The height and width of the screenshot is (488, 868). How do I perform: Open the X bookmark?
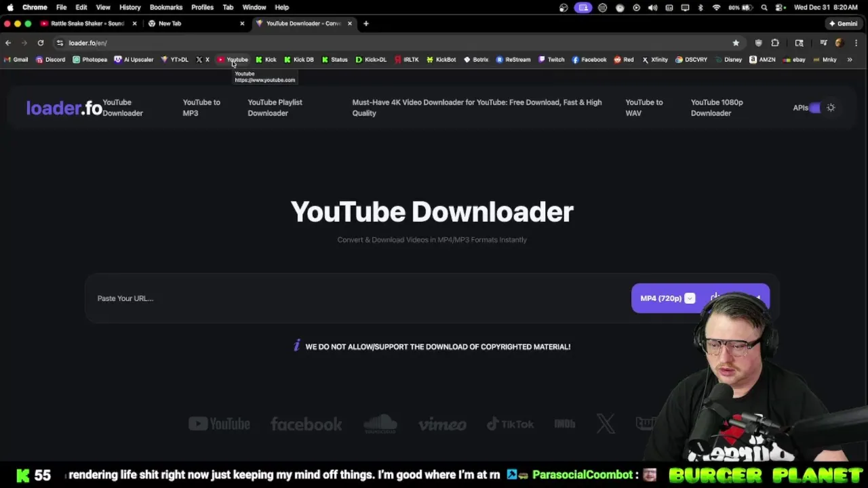[x=203, y=60]
